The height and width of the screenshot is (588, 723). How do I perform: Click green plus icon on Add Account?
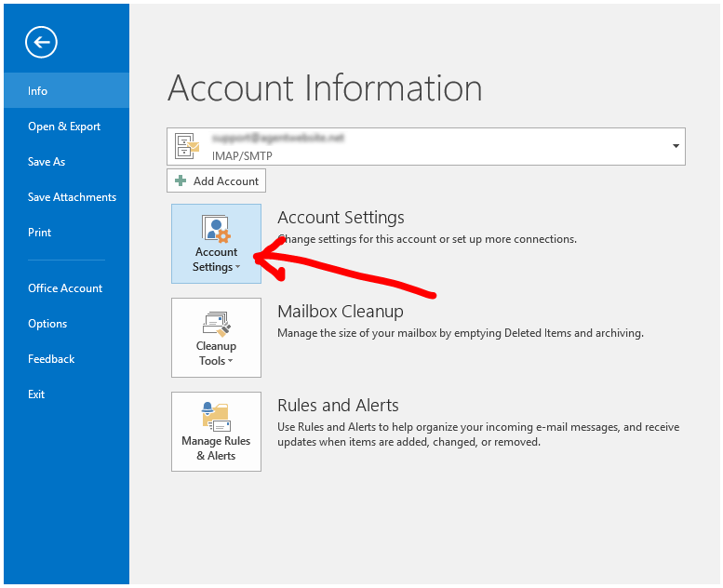click(x=181, y=180)
